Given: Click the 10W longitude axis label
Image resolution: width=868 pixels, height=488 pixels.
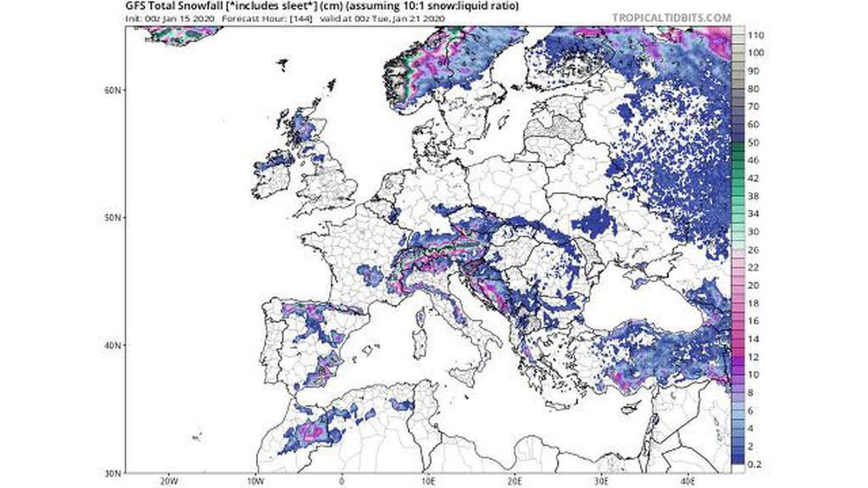Looking at the screenshot, I should coord(254,481).
